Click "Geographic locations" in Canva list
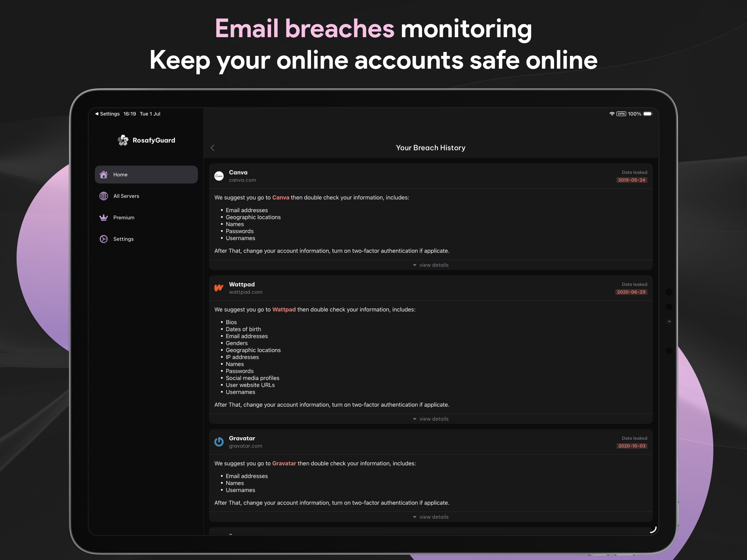Screen dimensions: 747x560 coord(253,217)
